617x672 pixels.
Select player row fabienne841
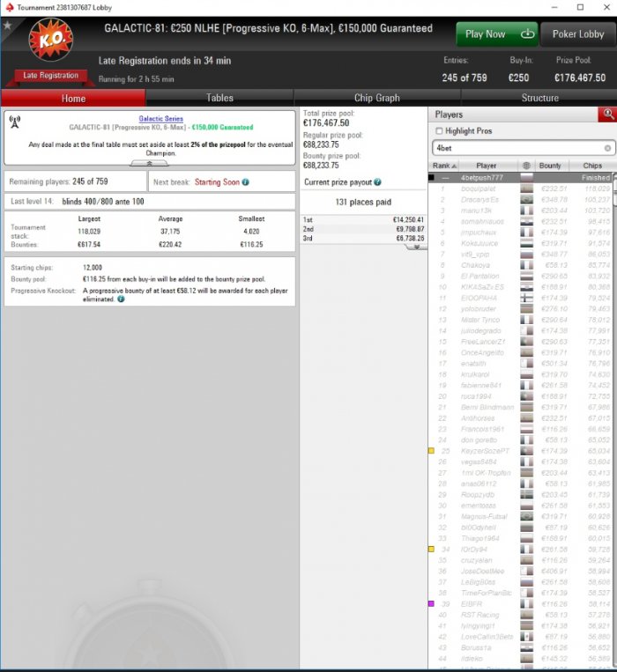(520, 385)
